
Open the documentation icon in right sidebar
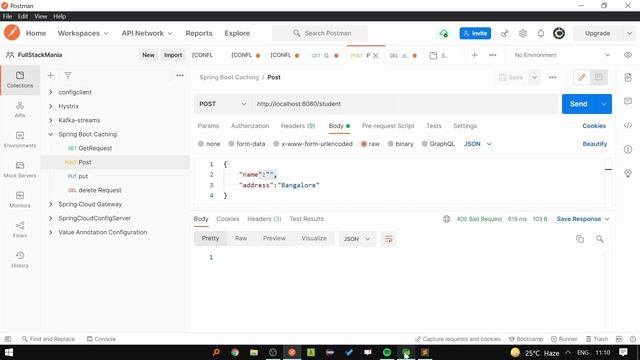click(628, 77)
